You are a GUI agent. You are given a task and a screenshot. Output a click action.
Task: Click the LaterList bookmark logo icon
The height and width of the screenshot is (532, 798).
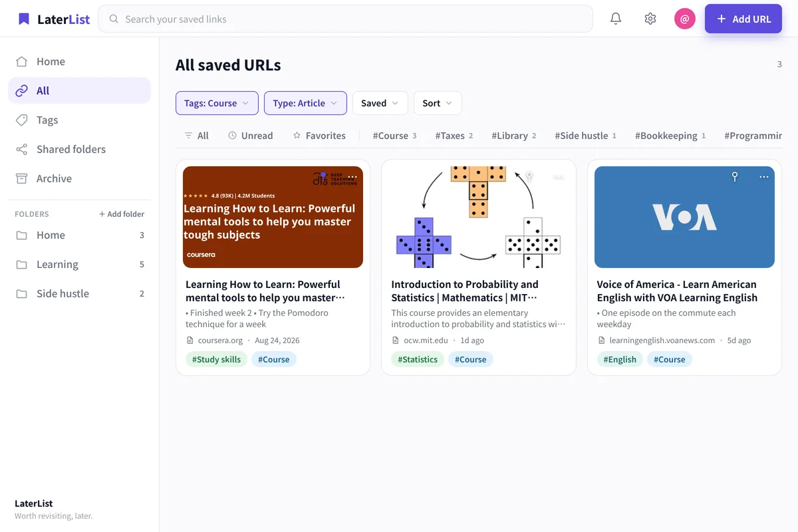[x=24, y=19]
